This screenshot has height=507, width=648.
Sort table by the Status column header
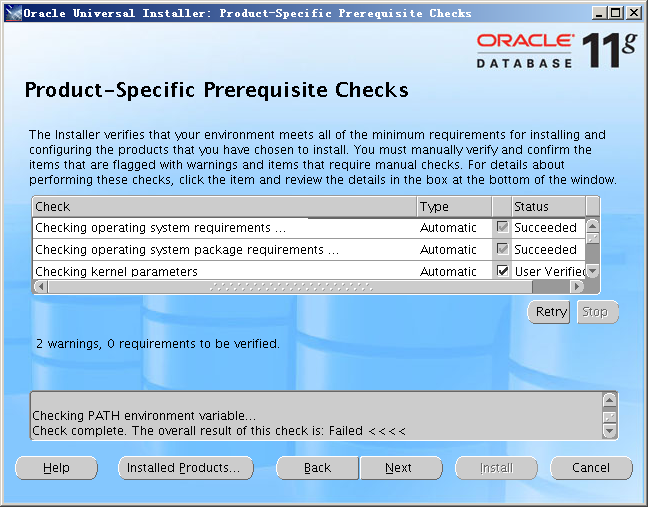click(547, 206)
